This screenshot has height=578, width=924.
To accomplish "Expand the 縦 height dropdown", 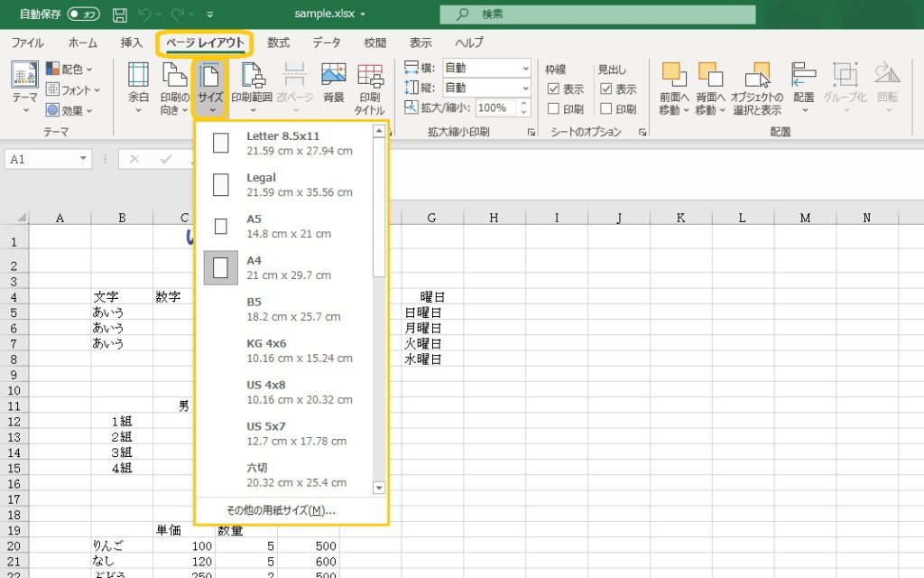I will (525, 88).
